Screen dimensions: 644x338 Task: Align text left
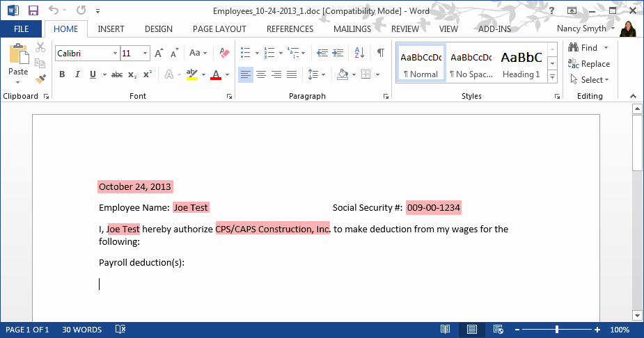coord(246,74)
